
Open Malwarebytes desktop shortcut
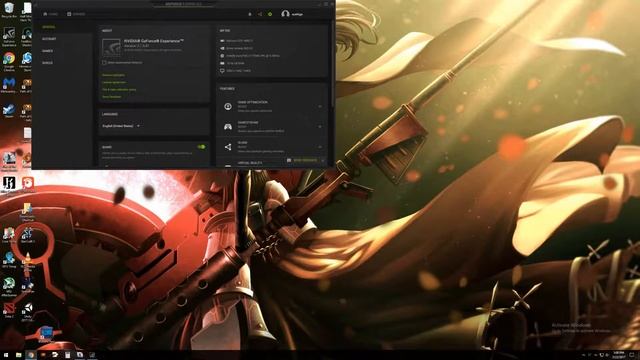click(9, 85)
